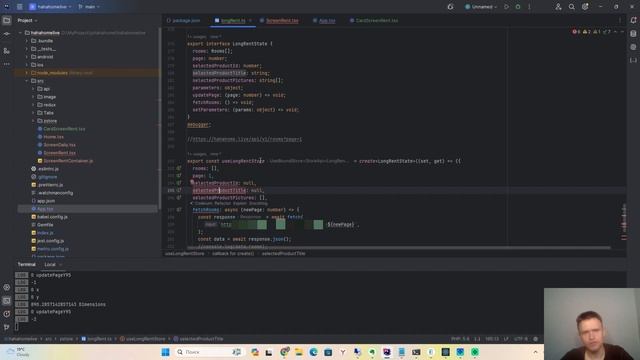This screenshot has width=640, height=360.
Task: Click the terminal input cursor line
Action: [x=17, y=327]
